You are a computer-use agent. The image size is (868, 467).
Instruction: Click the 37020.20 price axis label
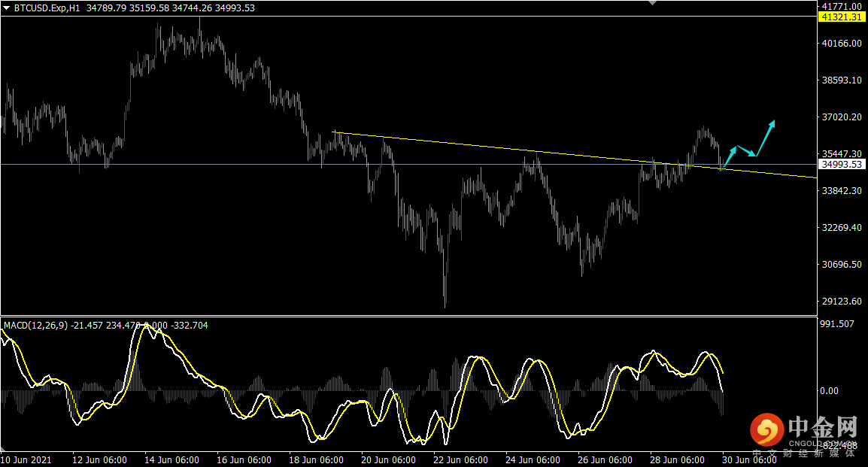pyautogui.click(x=842, y=117)
